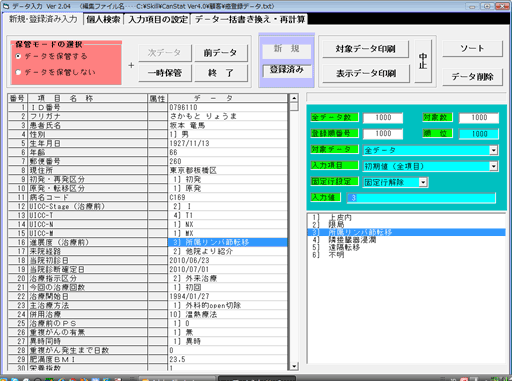Open 入力項目の設定 tab
This screenshot has width=512, height=381.
point(158,19)
